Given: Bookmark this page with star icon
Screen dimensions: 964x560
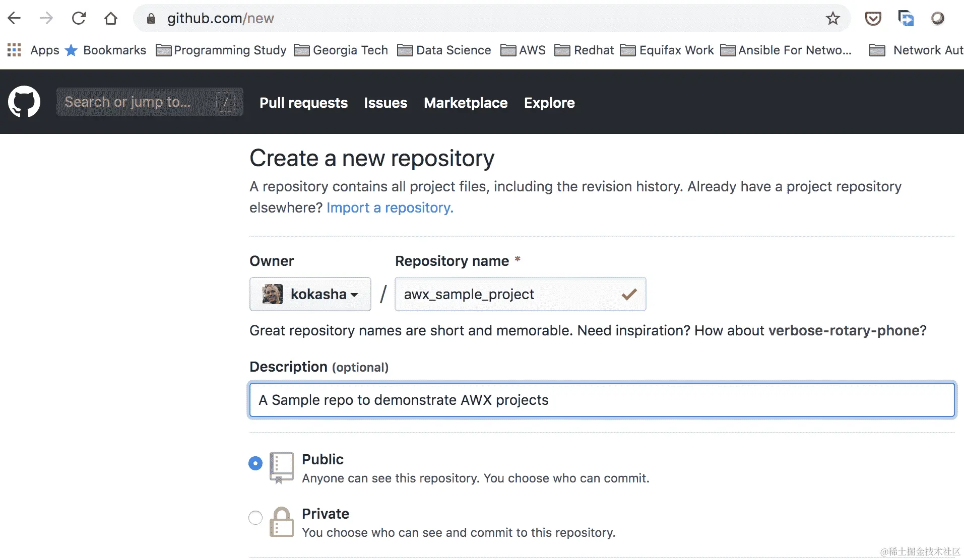Looking at the screenshot, I should tap(832, 19).
